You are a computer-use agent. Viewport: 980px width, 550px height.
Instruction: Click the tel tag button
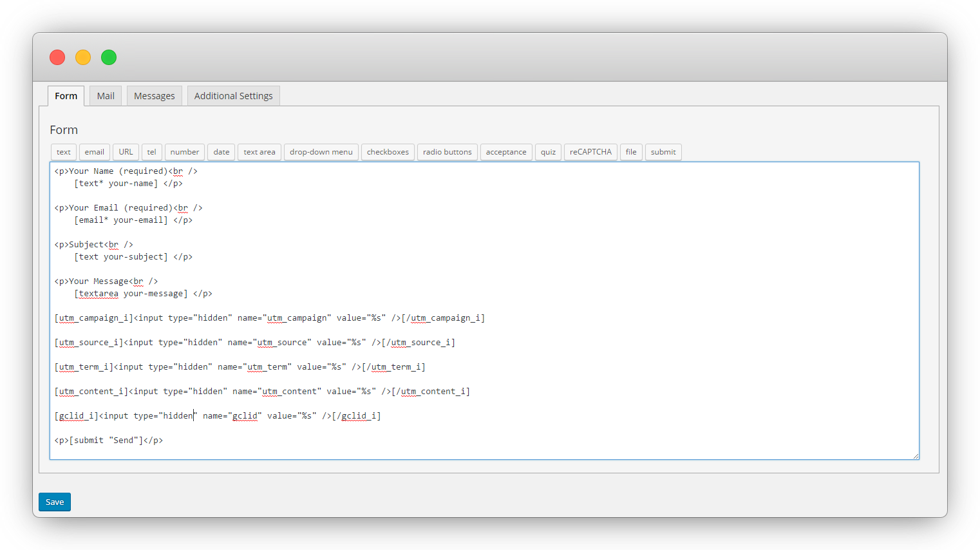(151, 152)
